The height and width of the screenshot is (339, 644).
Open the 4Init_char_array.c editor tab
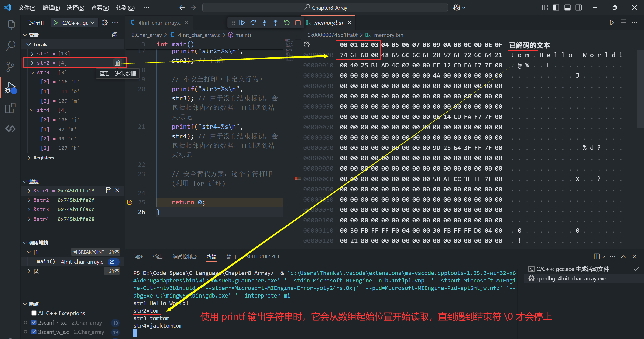(159, 23)
